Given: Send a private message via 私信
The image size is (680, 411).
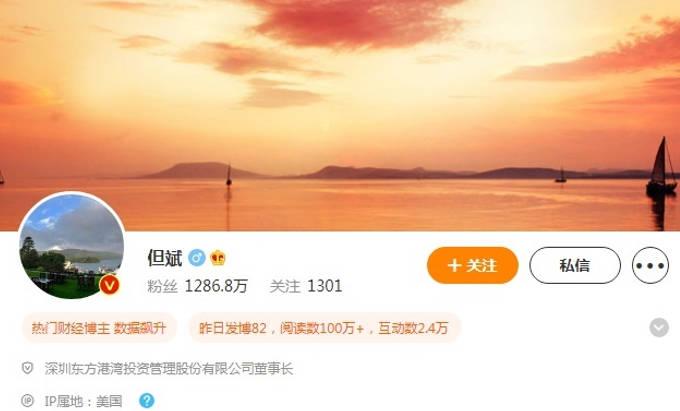Looking at the screenshot, I should 575,265.
